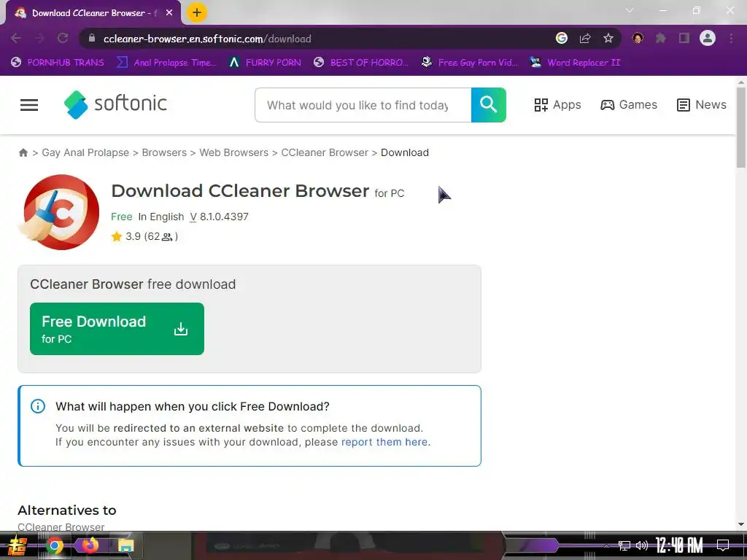This screenshot has width=747, height=560.
Task: Click the info icon in notice box
Action: (x=38, y=406)
